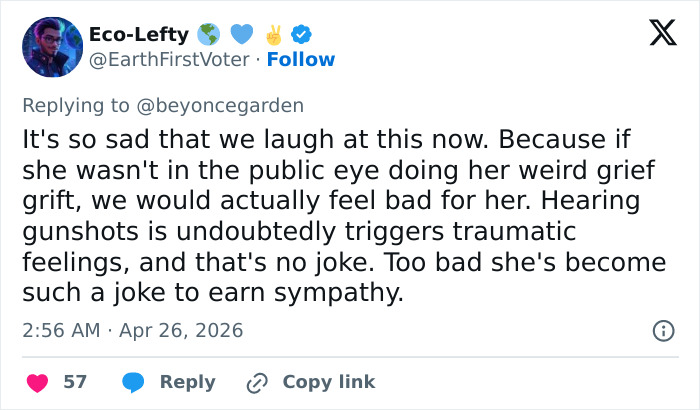Click the blue heart emoji in the name
700x410 pixels.
tap(241, 34)
